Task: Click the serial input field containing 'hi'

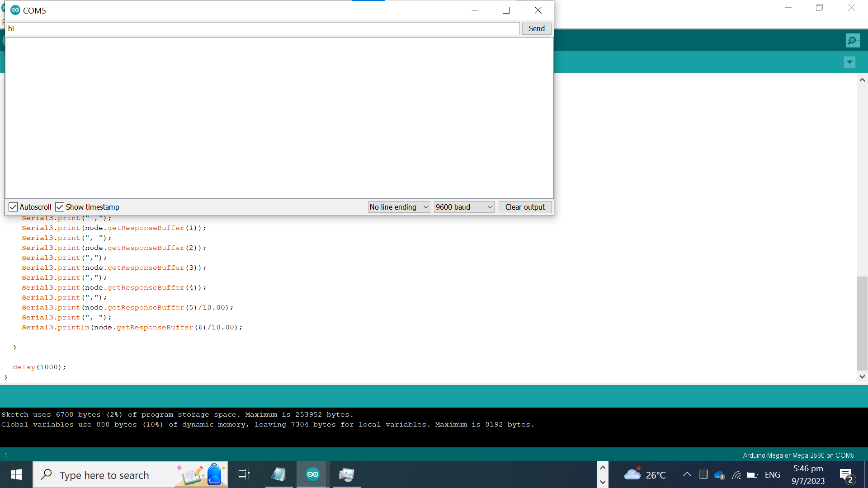Action: (264, 28)
